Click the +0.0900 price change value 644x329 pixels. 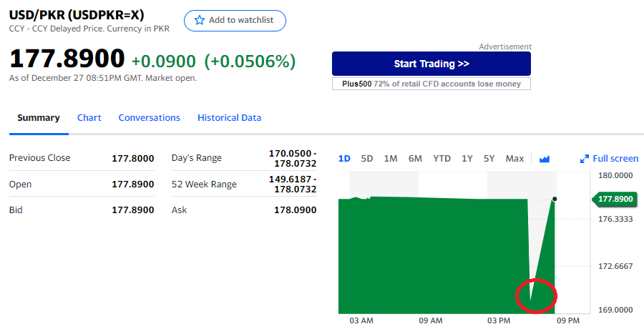tap(163, 62)
